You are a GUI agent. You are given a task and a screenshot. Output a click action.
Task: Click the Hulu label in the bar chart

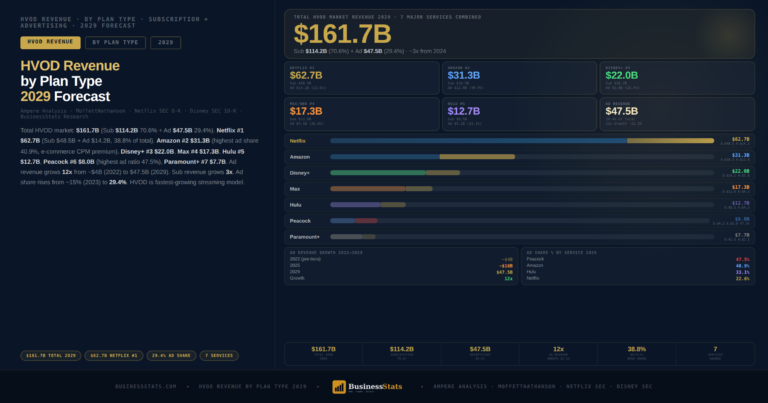click(x=295, y=205)
